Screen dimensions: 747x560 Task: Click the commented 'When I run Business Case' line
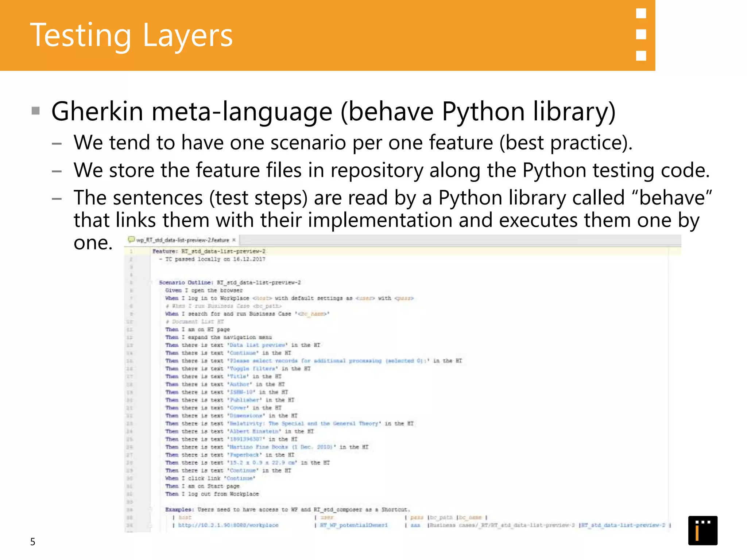(223, 306)
